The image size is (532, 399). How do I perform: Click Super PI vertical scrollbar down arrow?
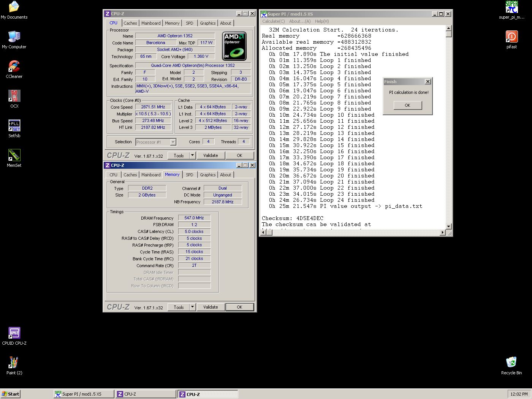pyautogui.click(x=448, y=226)
